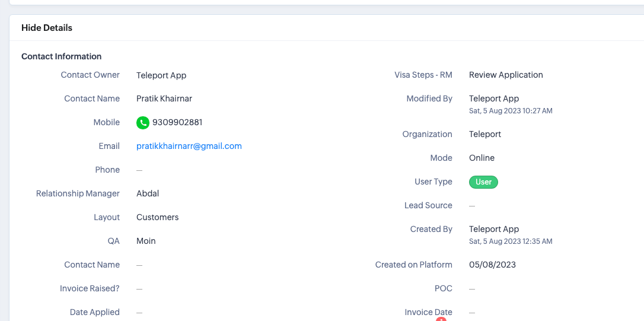Click the red notification badge
The image size is (644, 321).
coord(441,319)
